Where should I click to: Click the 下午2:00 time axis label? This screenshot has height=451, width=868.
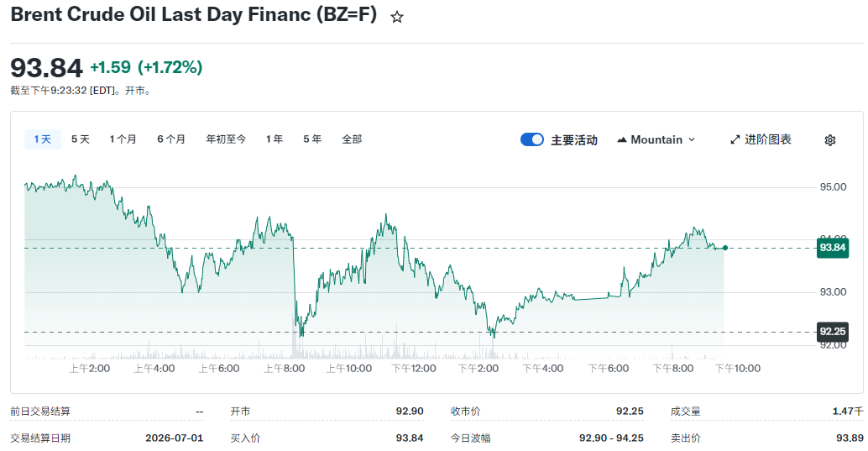pyautogui.click(x=478, y=369)
